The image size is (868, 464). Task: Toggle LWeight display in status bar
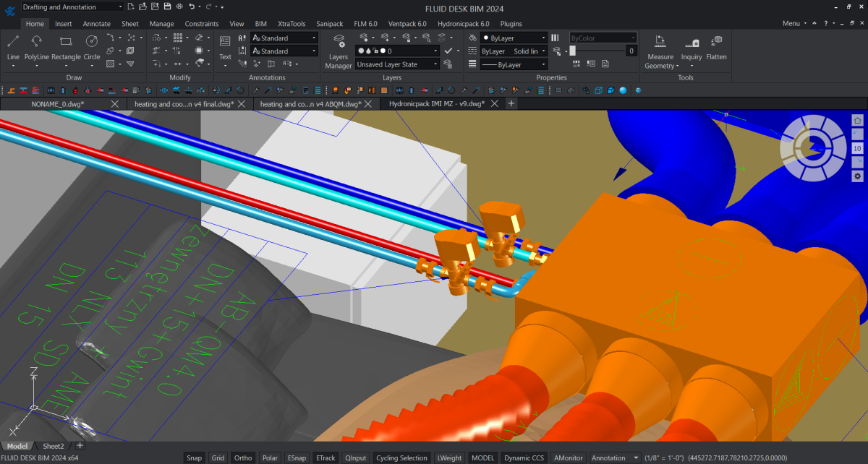click(449, 457)
